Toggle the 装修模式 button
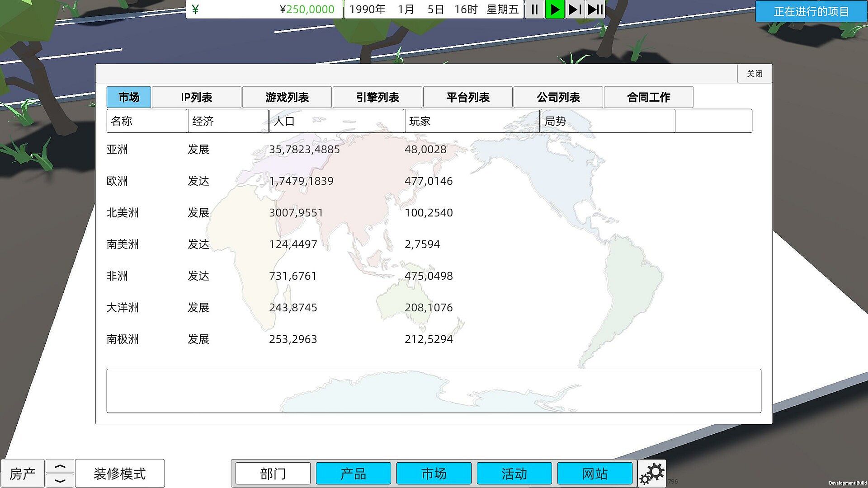 click(119, 473)
